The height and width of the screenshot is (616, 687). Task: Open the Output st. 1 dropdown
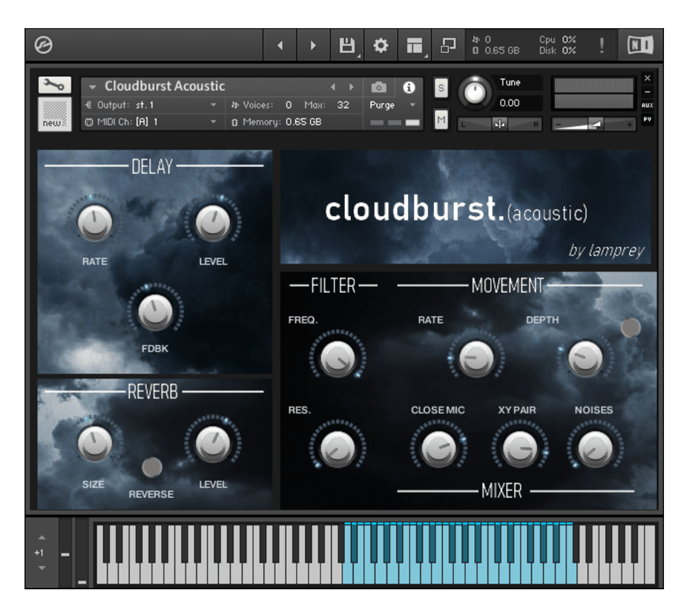pyautogui.click(x=151, y=105)
